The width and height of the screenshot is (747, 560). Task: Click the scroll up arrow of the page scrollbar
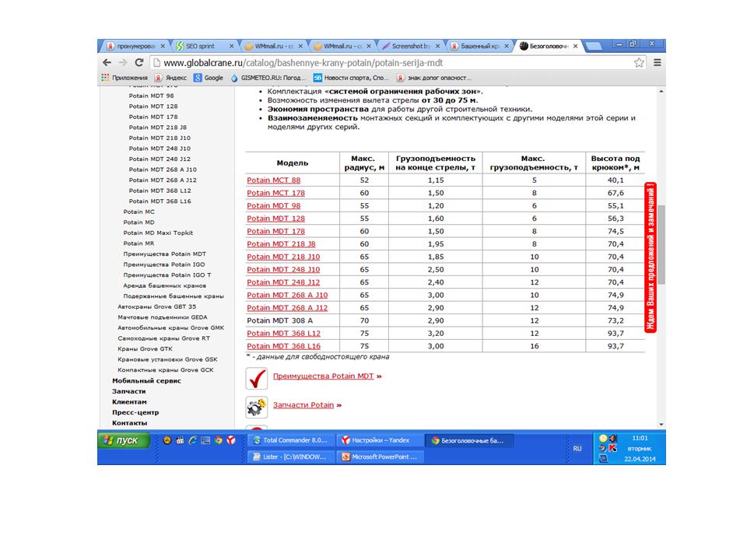(661, 91)
